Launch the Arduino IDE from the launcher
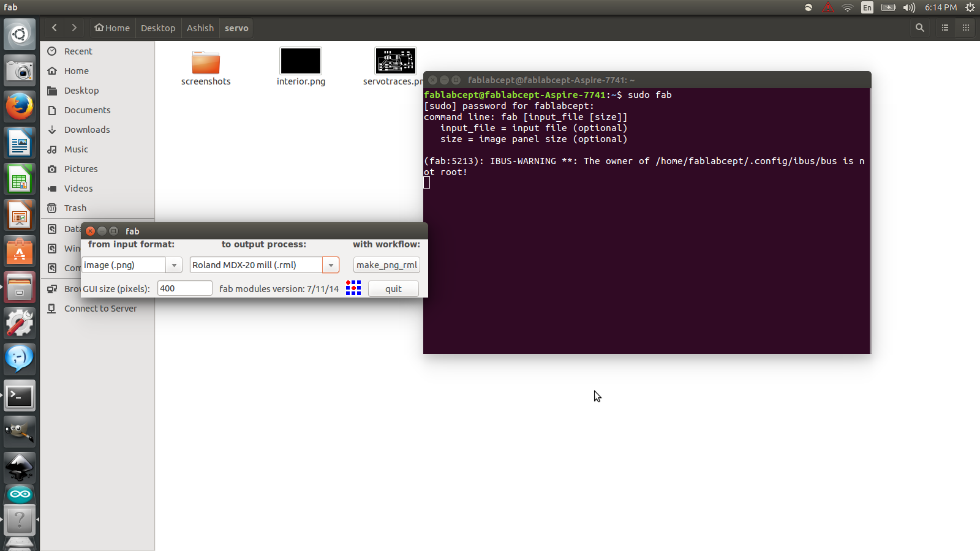This screenshot has width=980, height=551. tap(20, 493)
